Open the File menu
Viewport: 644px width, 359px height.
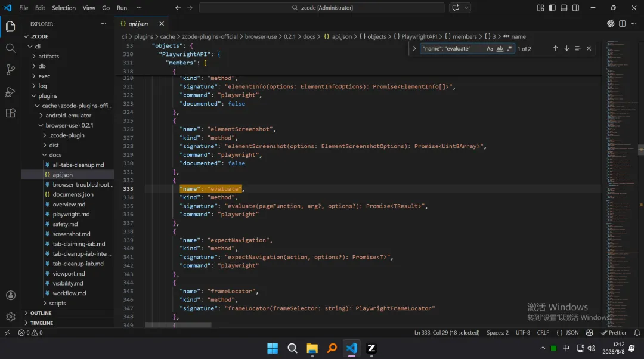pyautogui.click(x=23, y=8)
